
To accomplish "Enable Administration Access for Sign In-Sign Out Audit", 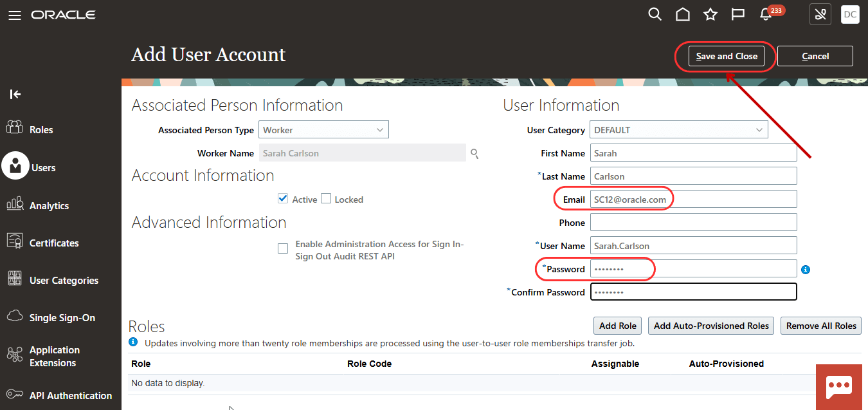I will tap(283, 248).
